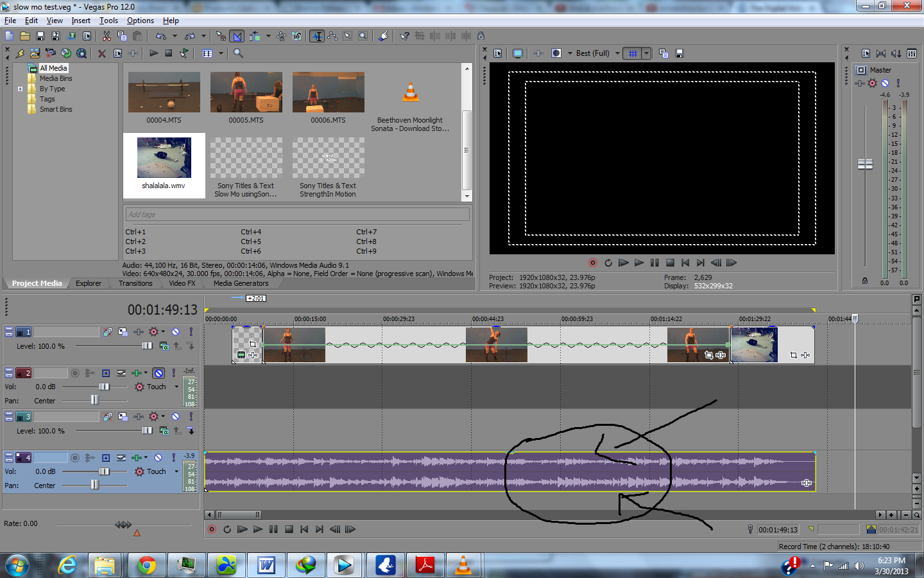
Task: Switch to the Explorer tab
Action: [x=89, y=283]
